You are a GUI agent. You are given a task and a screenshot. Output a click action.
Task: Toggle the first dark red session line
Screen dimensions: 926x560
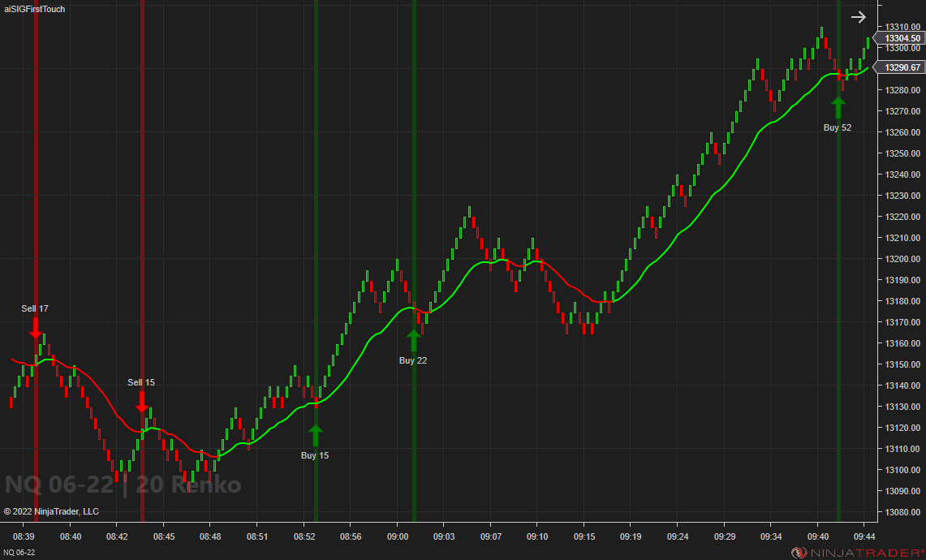tap(36, 243)
